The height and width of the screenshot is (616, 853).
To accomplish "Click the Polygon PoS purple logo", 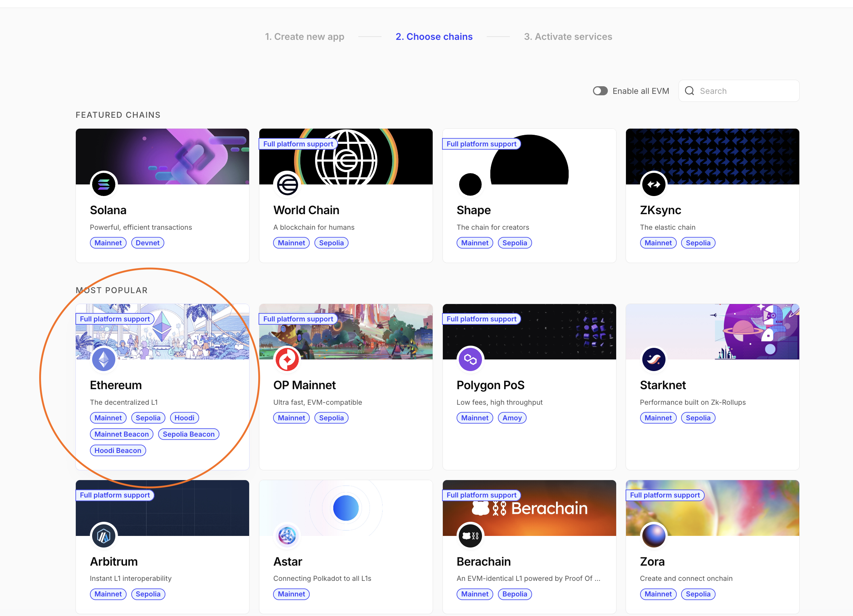I will pyautogui.click(x=470, y=359).
